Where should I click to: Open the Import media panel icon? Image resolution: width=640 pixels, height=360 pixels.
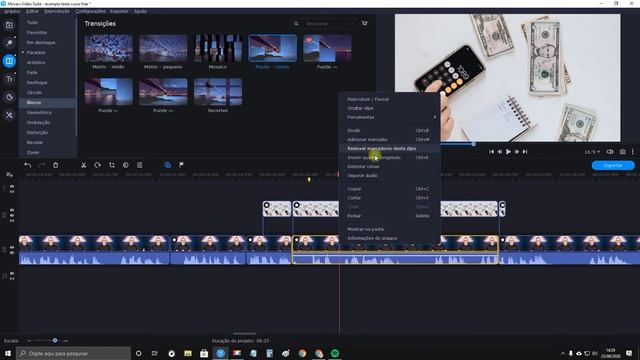9,25
